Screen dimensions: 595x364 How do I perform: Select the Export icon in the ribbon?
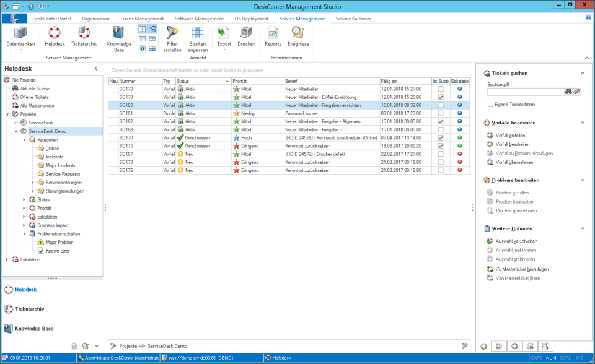[x=224, y=38]
